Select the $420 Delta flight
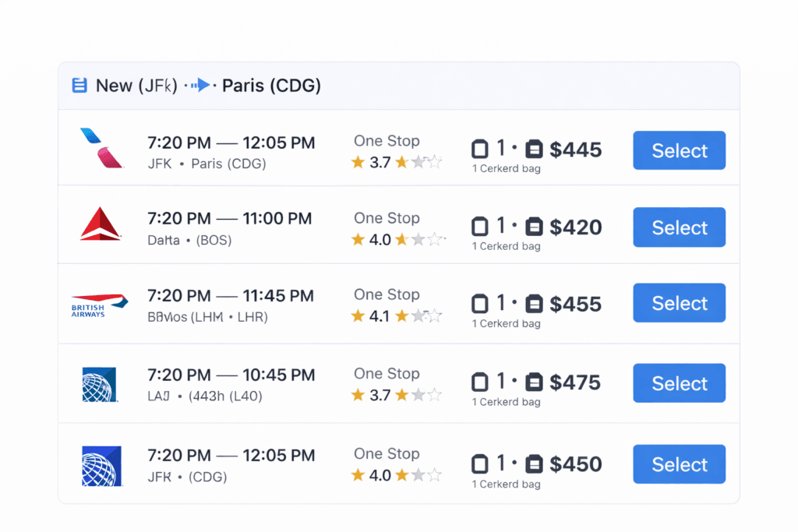 pos(679,227)
